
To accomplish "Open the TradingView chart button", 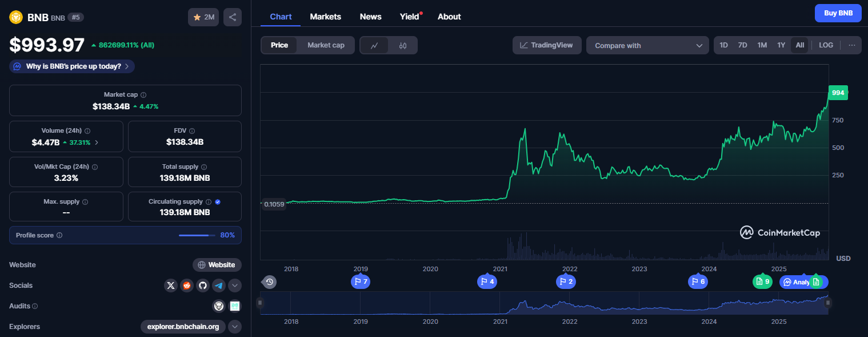I will pyautogui.click(x=547, y=45).
